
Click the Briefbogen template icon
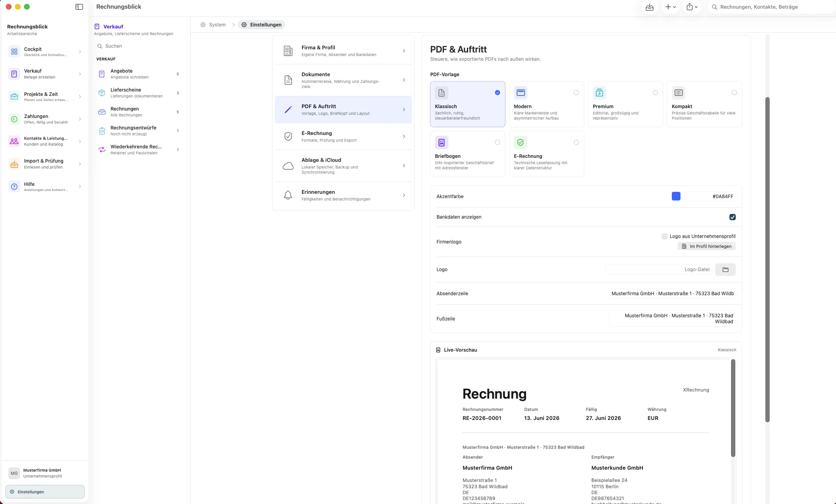pos(442,142)
